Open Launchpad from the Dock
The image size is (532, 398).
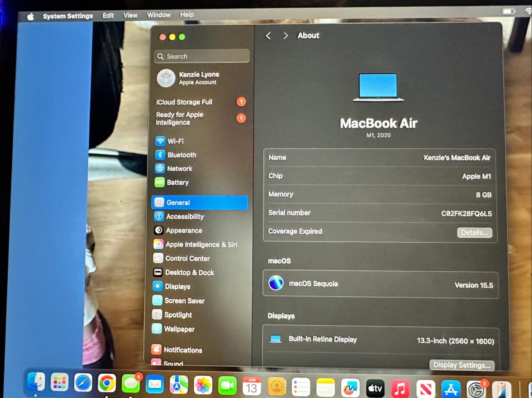(59, 382)
